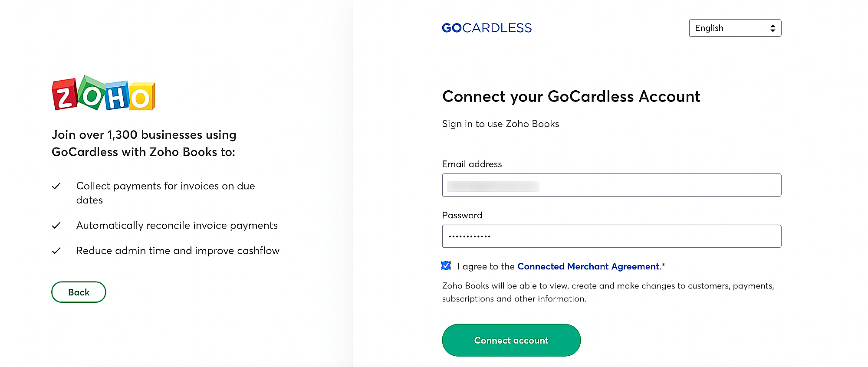Click the Zoho logo
The image size is (868, 367).
click(x=103, y=93)
